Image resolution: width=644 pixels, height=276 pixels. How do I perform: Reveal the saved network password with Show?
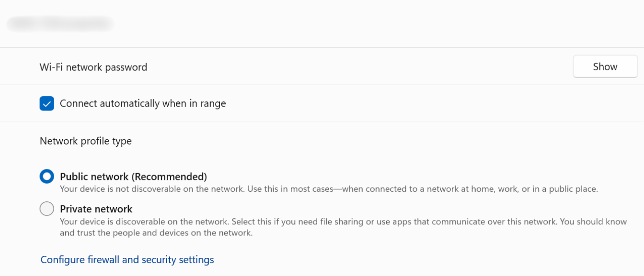coord(605,66)
